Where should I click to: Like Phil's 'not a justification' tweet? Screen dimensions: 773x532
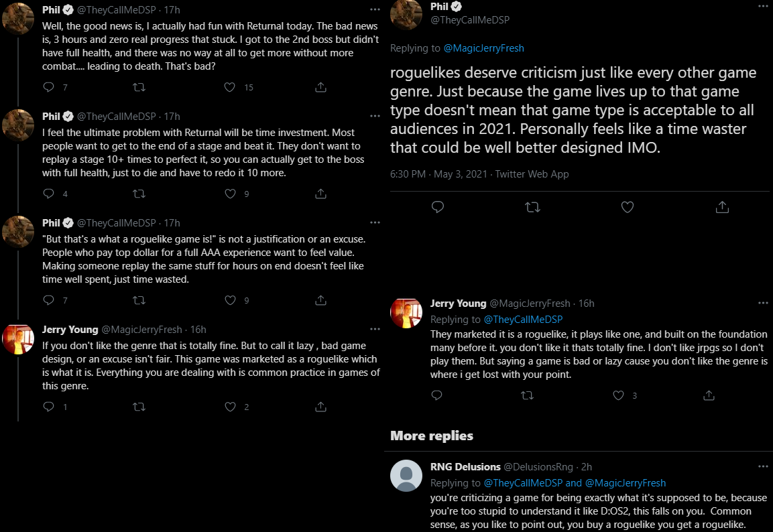(230, 300)
